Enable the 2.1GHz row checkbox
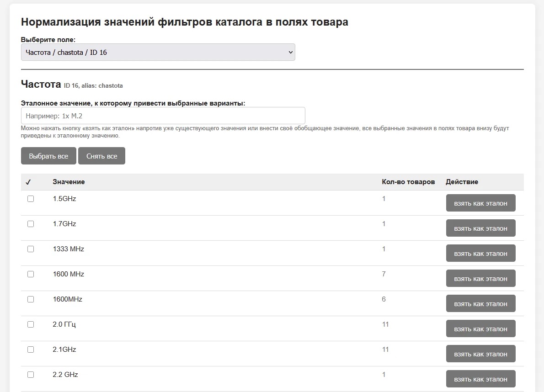 coord(31,350)
